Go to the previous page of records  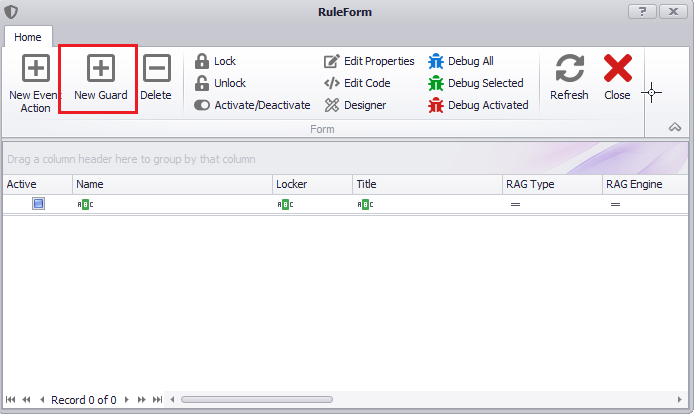tap(27, 400)
